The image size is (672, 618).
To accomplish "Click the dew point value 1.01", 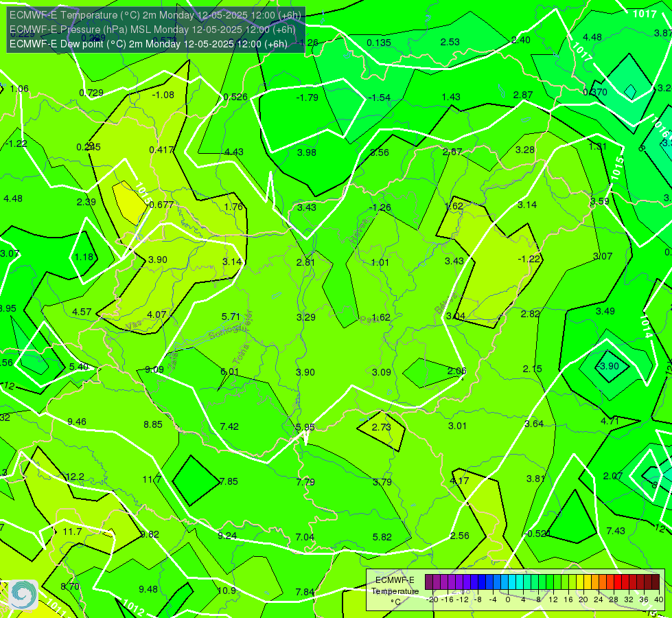I will (x=380, y=262).
